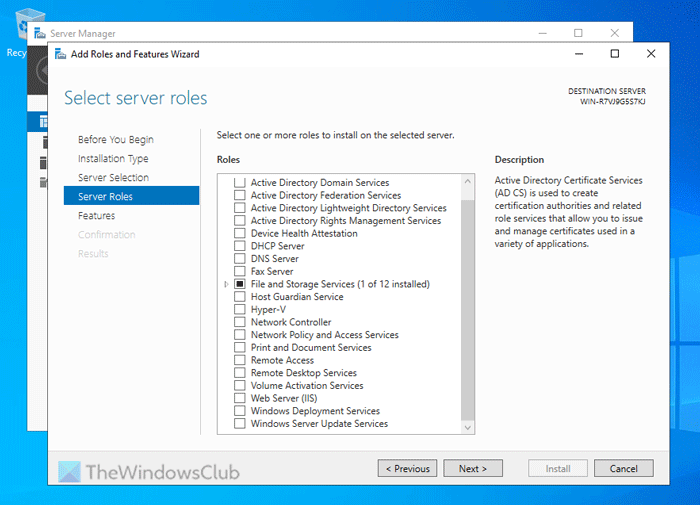The height and width of the screenshot is (505, 700).
Task: Open the Installation Type step
Action: [113, 159]
